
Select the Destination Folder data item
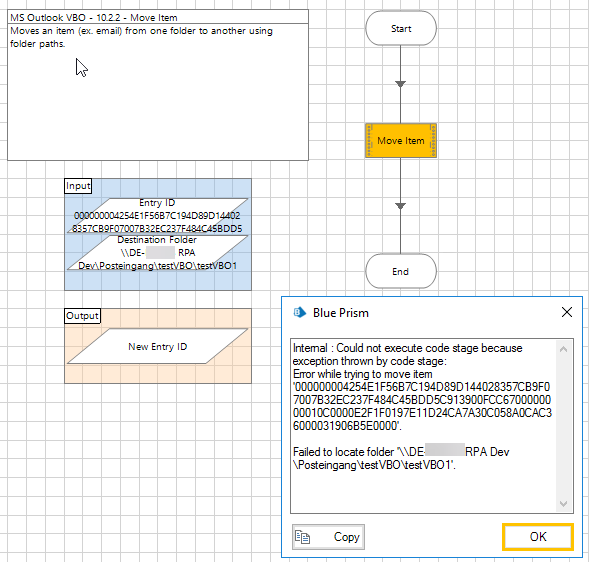pos(157,252)
